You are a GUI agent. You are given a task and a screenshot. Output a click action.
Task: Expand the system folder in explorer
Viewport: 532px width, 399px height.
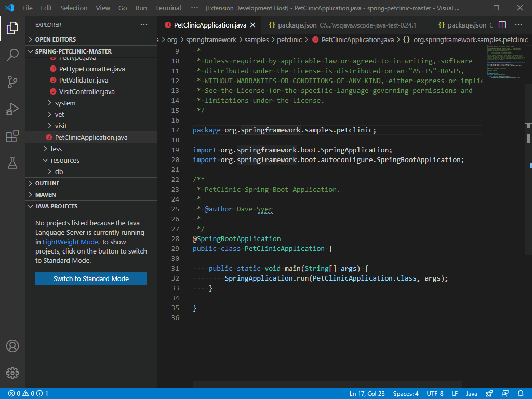(x=65, y=103)
